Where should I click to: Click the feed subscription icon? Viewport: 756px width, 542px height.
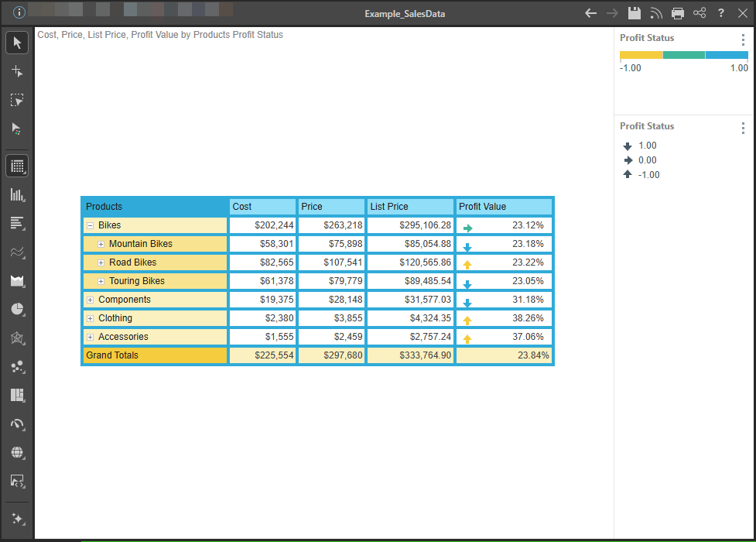(x=656, y=13)
